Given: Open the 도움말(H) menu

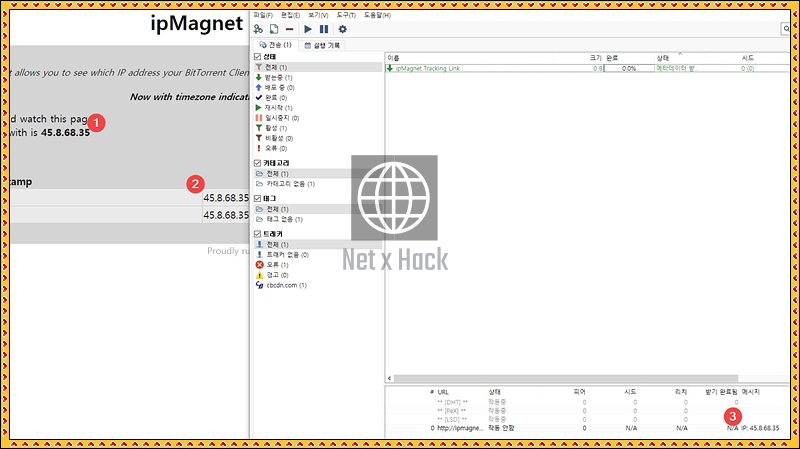Looking at the screenshot, I should (x=377, y=15).
